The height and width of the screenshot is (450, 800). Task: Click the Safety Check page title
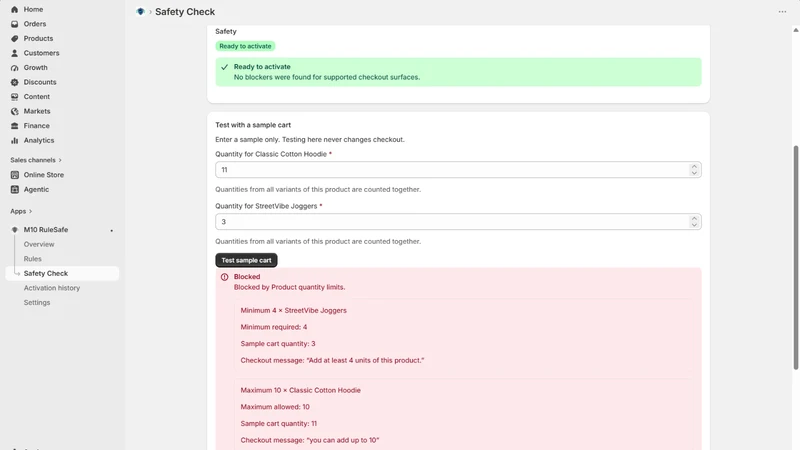click(185, 12)
